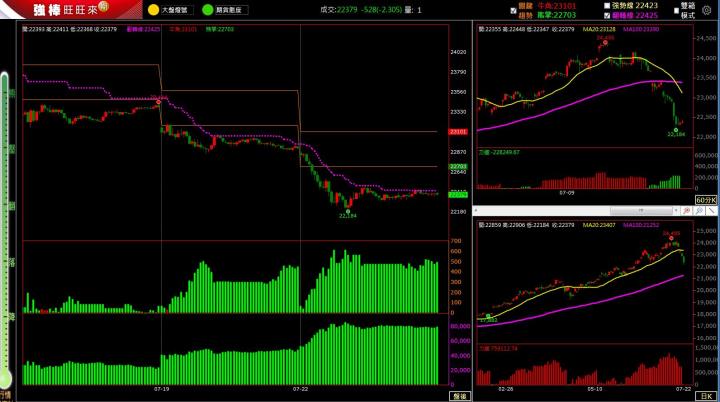Click the green 22,184 low marker on 60-minute chart
720x402 pixels.
(677, 131)
